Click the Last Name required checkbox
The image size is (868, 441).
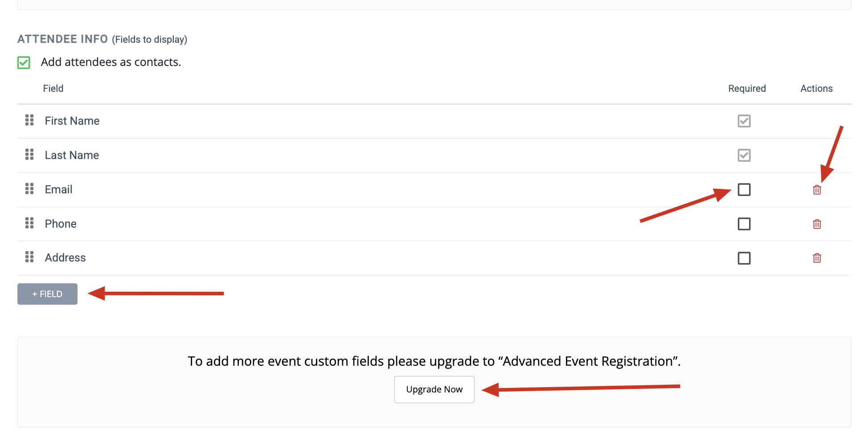pyautogui.click(x=744, y=155)
